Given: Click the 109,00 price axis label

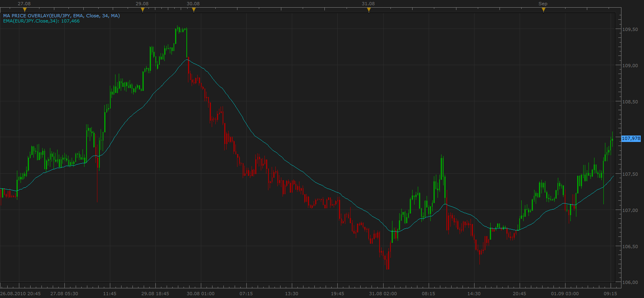Looking at the screenshot, I should point(630,66).
